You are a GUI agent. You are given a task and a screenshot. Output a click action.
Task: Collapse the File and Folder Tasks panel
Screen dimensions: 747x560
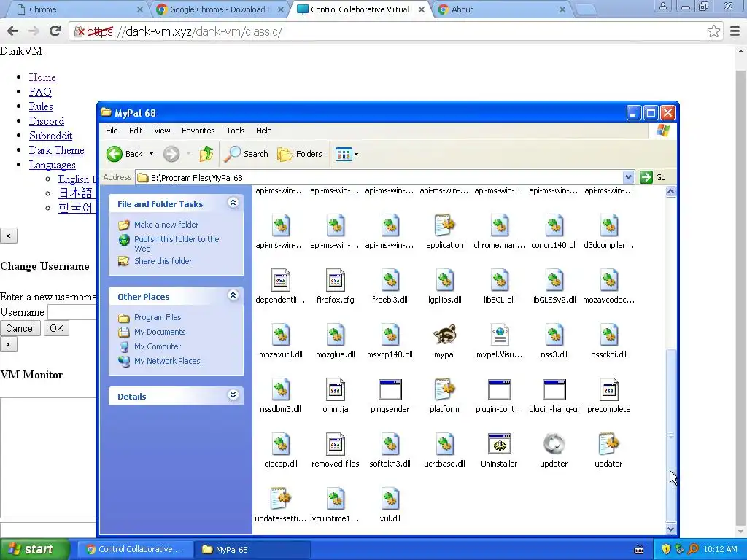[x=233, y=203]
